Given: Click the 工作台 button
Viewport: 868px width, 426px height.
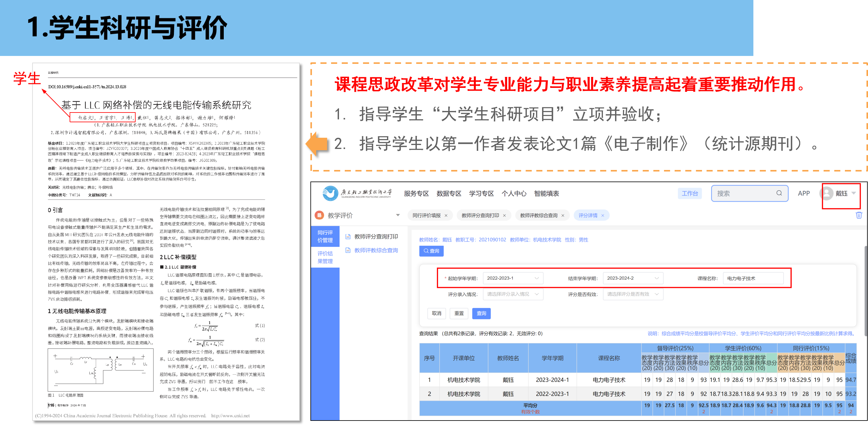Looking at the screenshot, I should pos(690,193).
